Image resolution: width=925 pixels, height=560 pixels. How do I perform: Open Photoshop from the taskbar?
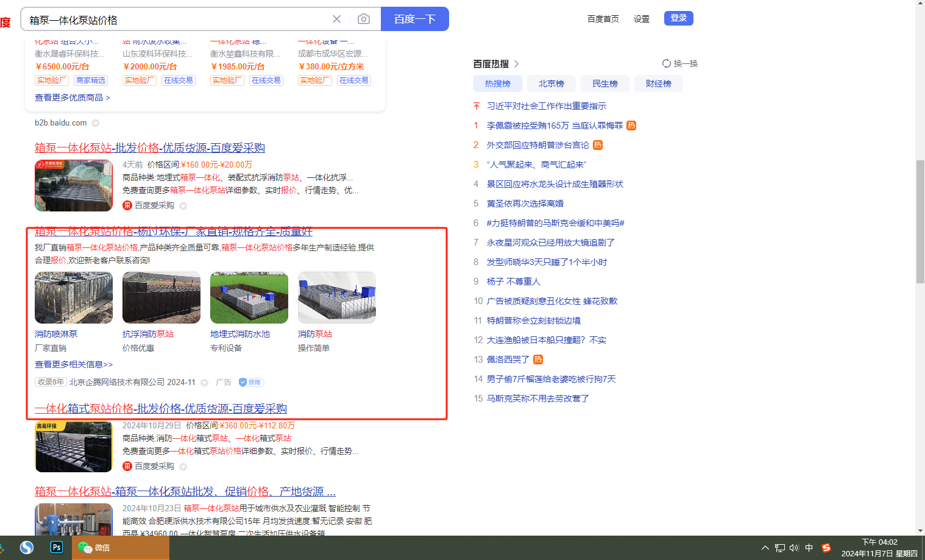[x=56, y=547]
